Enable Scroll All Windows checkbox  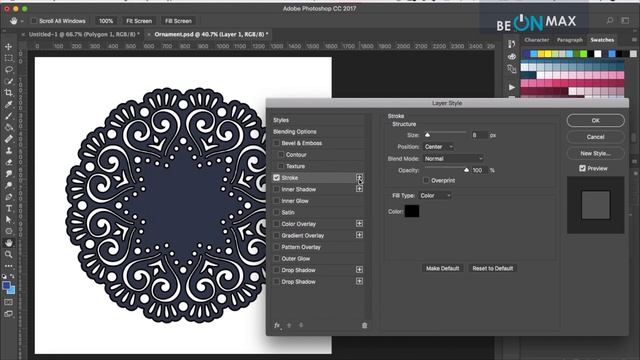click(34, 21)
